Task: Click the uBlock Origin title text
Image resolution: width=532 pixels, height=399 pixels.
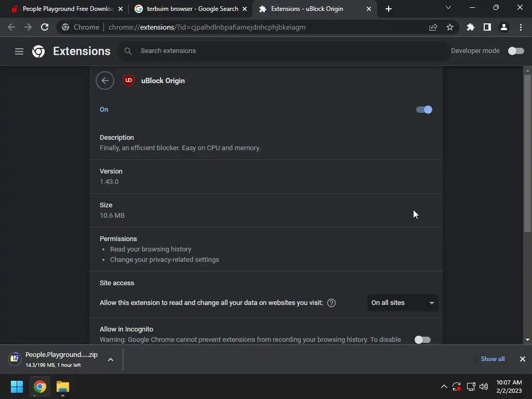Action: (x=163, y=81)
